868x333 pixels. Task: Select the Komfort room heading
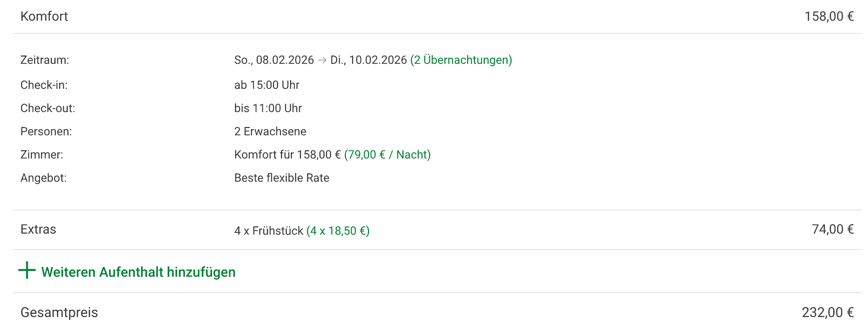(44, 16)
